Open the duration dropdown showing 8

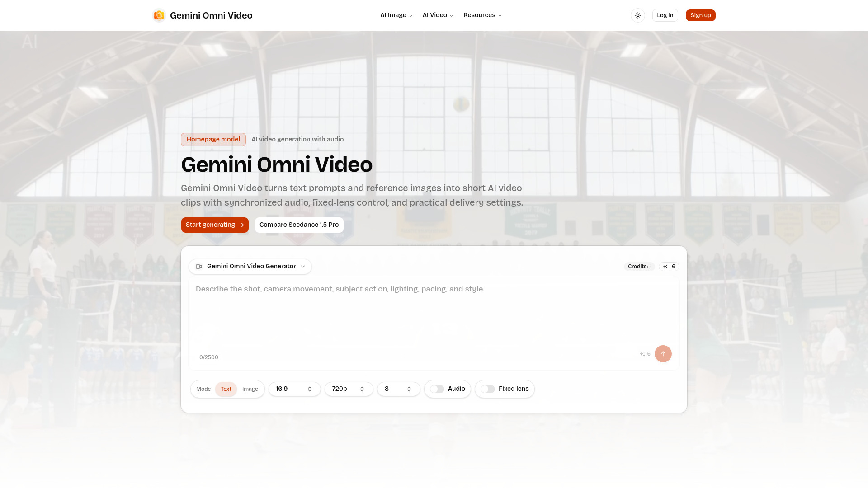[399, 389]
